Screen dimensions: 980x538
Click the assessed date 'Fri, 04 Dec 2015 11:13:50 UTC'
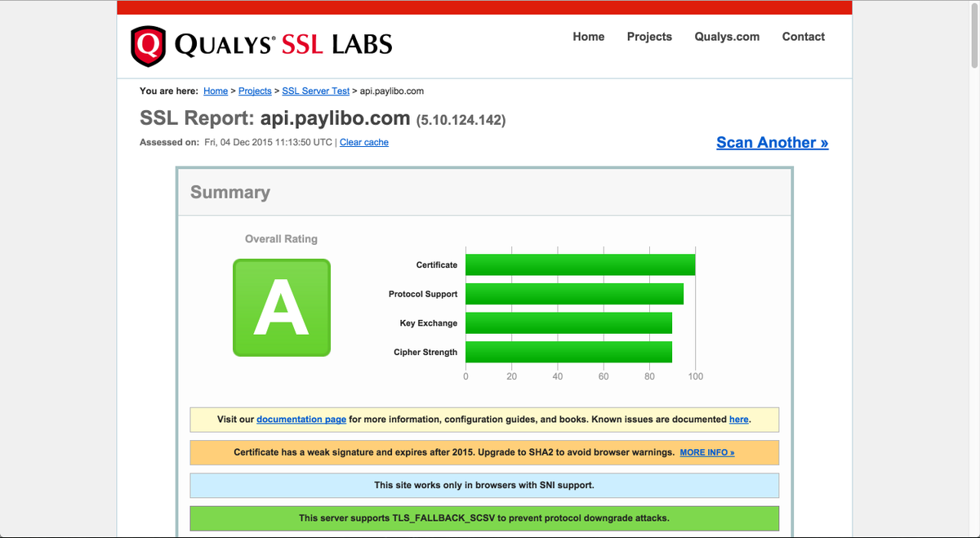pyautogui.click(x=269, y=142)
